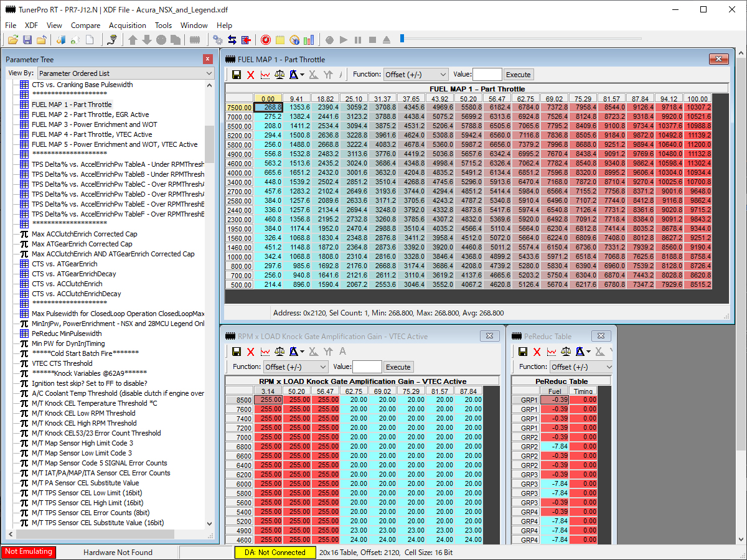747x560 pixels.
Task: Save the bin using the main toolbar floppy icon
Action: tap(27, 40)
